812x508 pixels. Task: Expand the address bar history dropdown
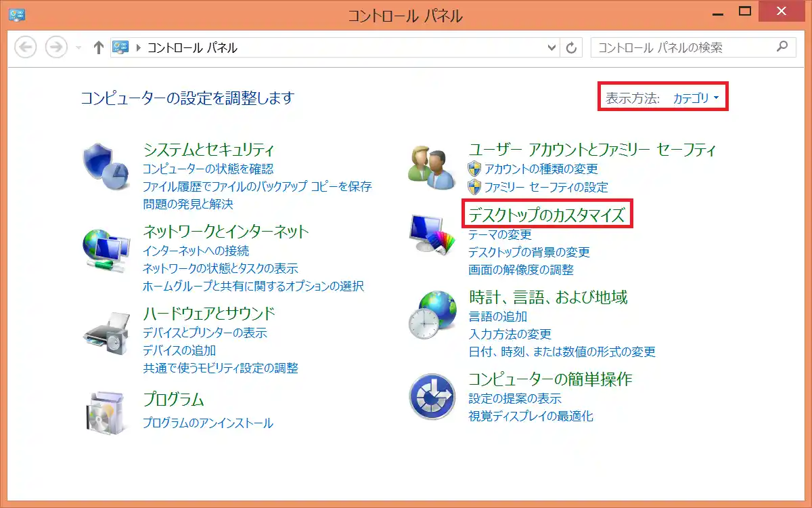pyautogui.click(x=551, y=47)
